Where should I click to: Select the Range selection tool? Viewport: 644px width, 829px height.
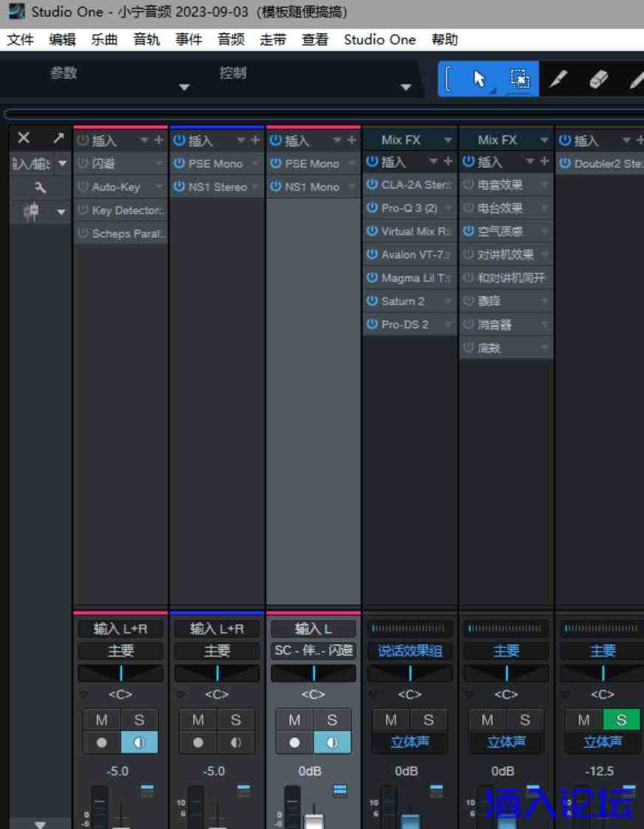point(519,79)
